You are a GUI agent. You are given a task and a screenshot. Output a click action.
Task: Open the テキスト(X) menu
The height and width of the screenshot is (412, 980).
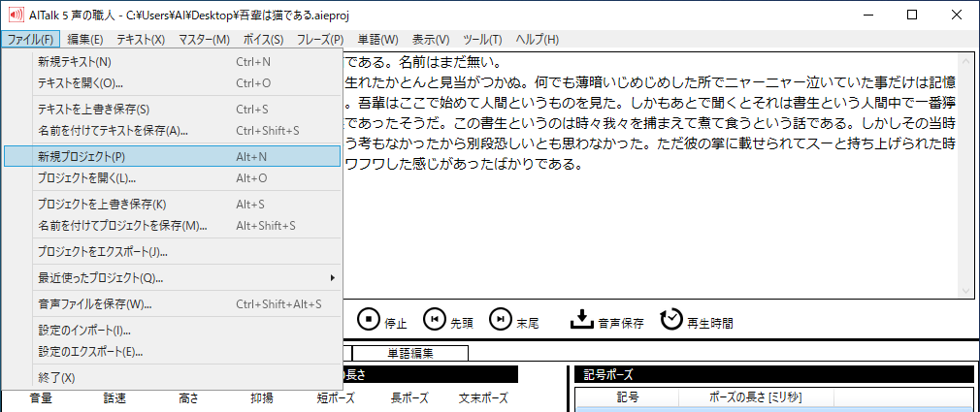(x=141, y=40)
